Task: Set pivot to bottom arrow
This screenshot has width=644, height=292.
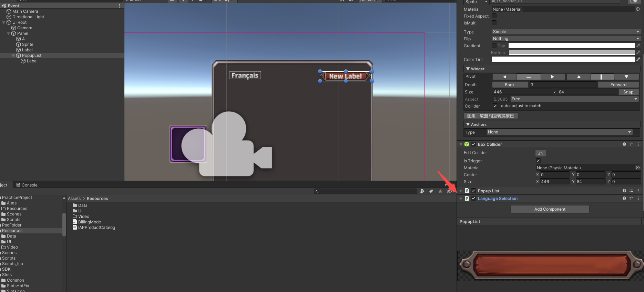Action: click(x=626, y=77)
